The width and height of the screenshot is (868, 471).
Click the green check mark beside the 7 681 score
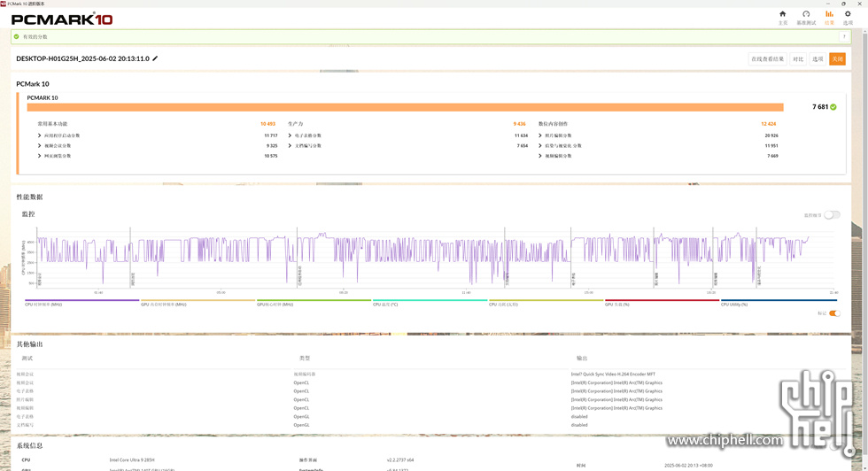tap(833, 107)
